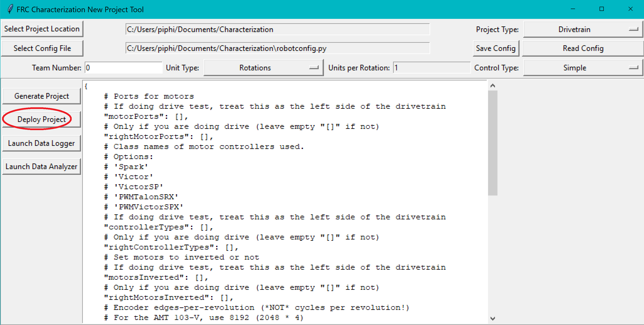The height and width of the screenshot is (325, 644).
Task: Maximize the FRC Characterization window
Action: point(601,9)
